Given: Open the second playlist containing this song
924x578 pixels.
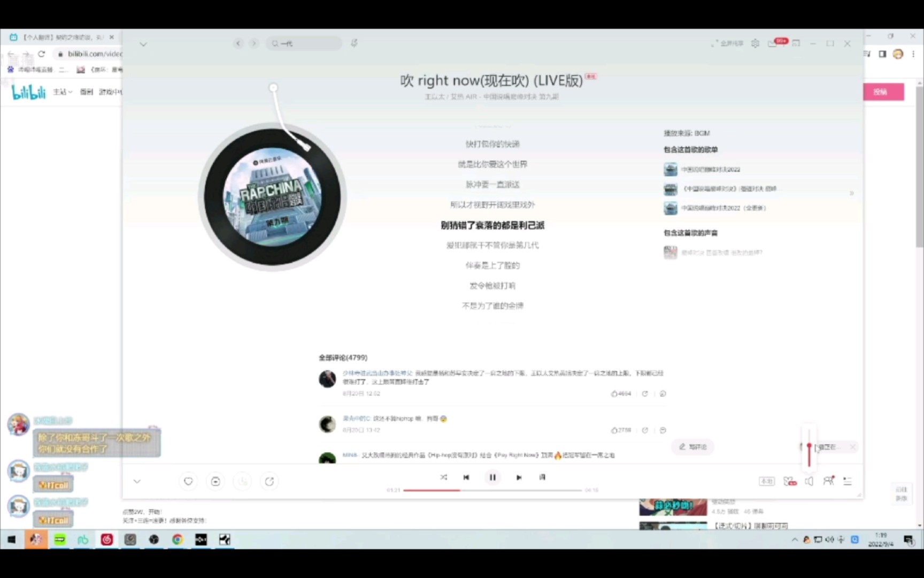Looking at the screenshot, I should pyautogui.click(x=720, y=189).
